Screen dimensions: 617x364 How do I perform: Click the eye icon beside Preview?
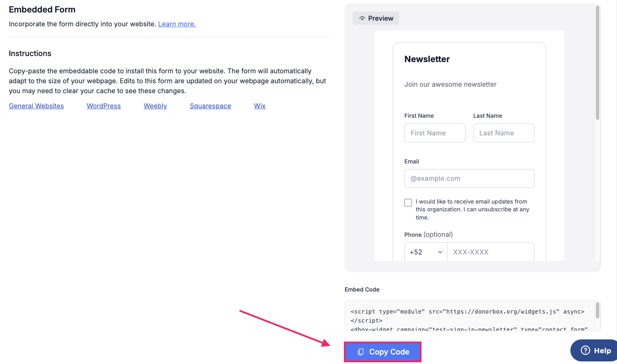(362, 19)
